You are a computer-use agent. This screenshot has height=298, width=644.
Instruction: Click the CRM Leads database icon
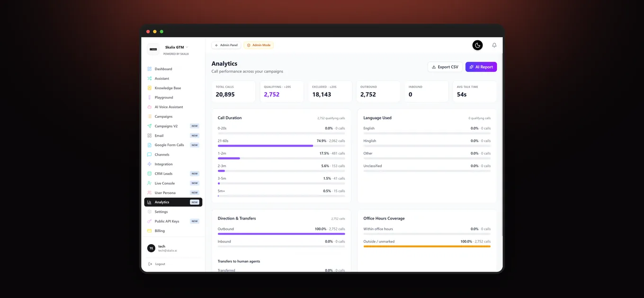[150, 174]
